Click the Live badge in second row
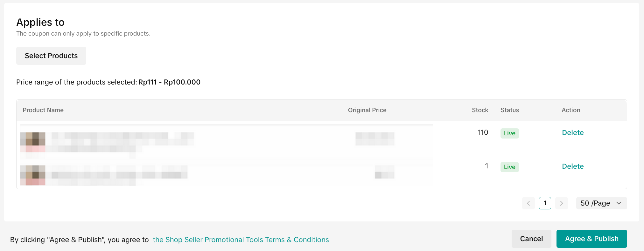The image size is (644, 251). coord(509,167)
